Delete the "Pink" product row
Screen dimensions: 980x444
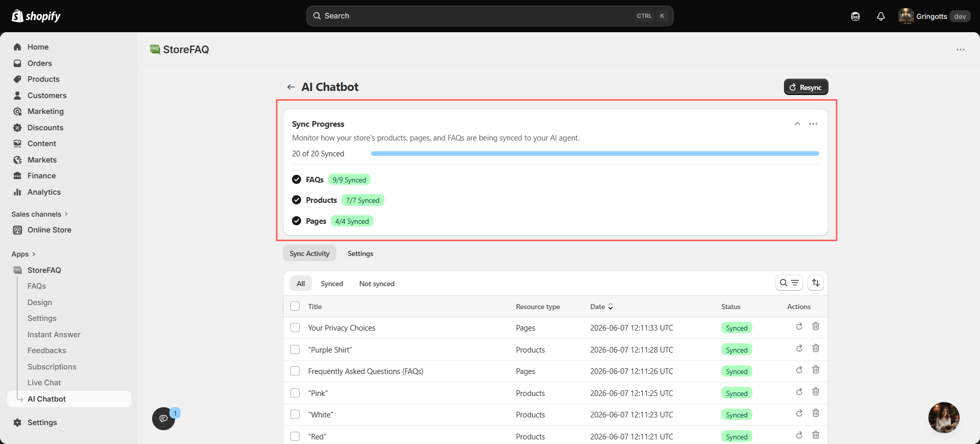[816, 391]
